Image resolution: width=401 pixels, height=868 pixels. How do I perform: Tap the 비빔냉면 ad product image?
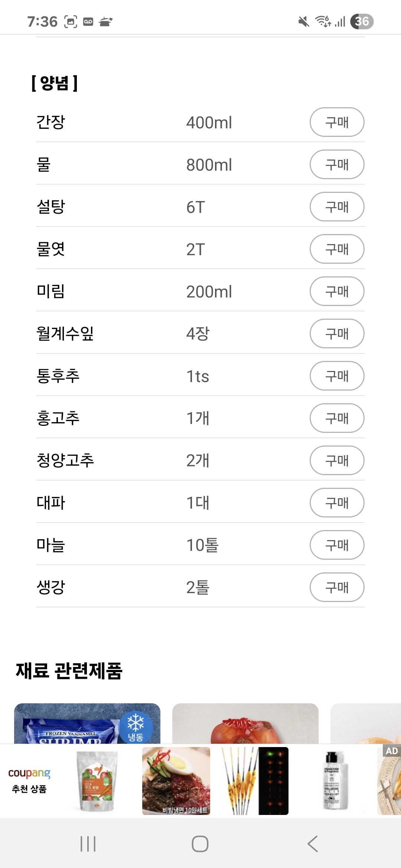point(176,781)
